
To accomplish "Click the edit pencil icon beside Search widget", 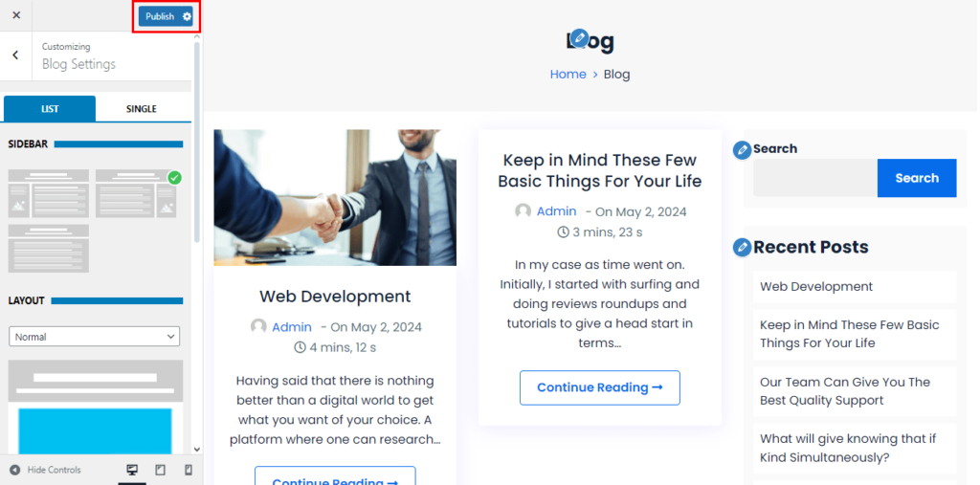I will coord(742,150).
